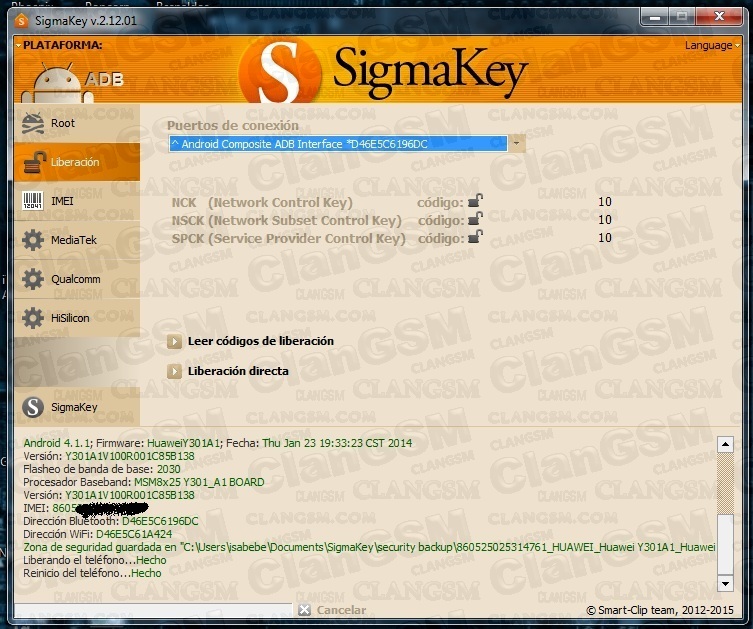
Task: Click the log scrollbar thumb
Action: (725, 544)
